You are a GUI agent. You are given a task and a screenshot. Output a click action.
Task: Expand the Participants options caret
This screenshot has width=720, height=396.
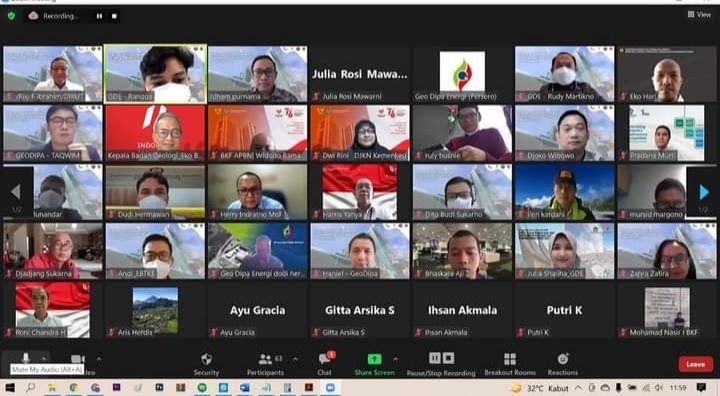[295, 359]
